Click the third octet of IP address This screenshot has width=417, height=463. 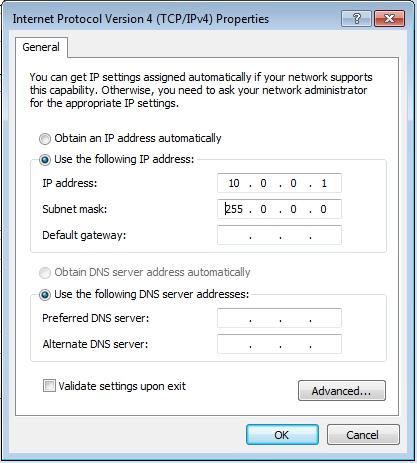coord(293,183)
